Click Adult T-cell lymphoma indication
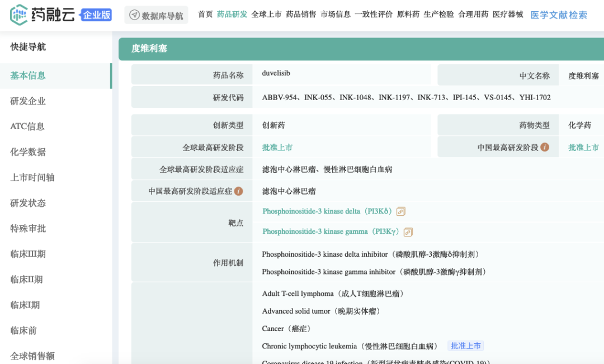 click(x=334, y=294)
